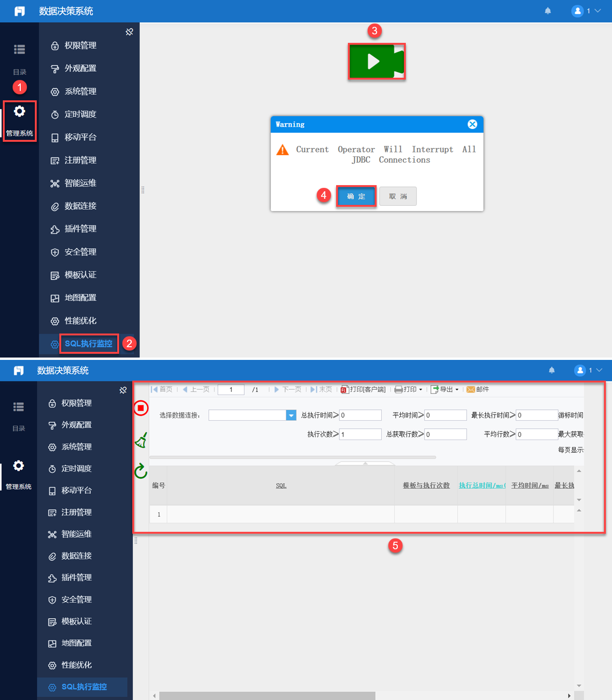Go to previous page with 上一页
This screenshot has width=612, height=700.
196,390
